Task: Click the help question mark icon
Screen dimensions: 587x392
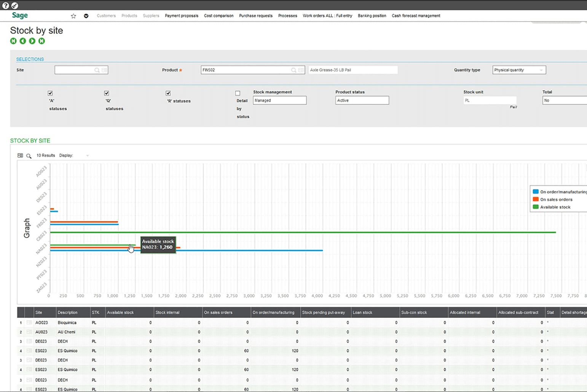Action: 5,5
